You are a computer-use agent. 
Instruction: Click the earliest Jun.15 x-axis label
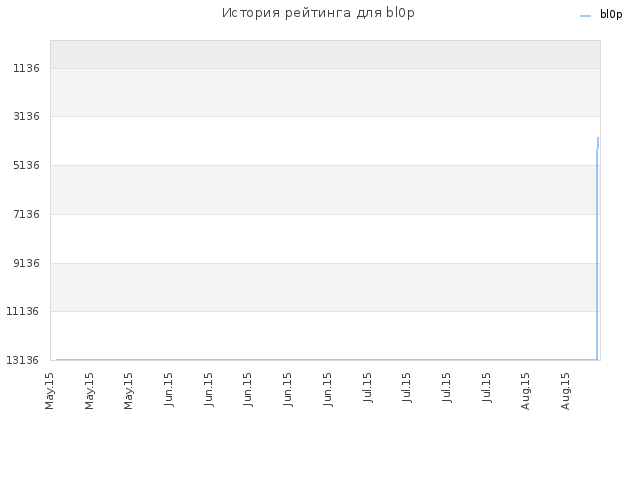(169, 389)
